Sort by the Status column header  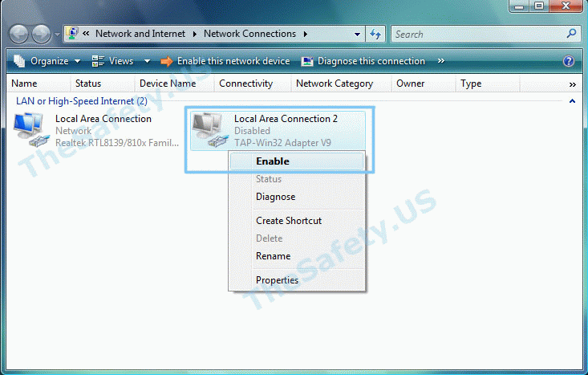click(103, 84)
